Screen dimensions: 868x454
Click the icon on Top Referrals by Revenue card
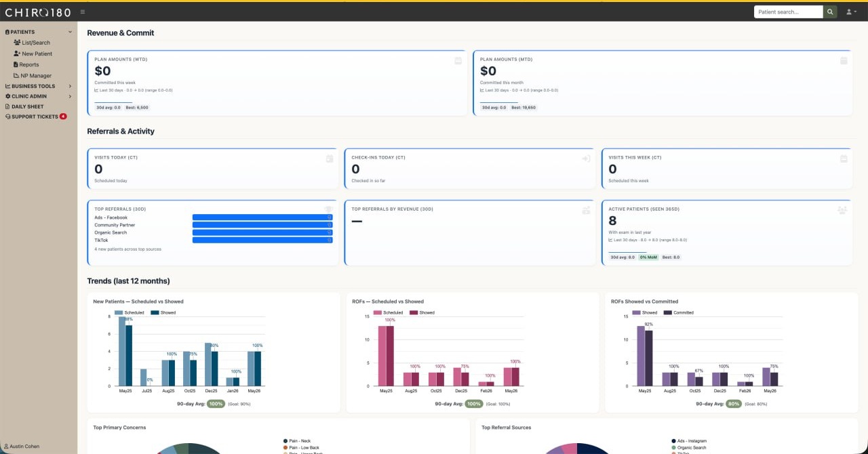click(x=586, y=210)
